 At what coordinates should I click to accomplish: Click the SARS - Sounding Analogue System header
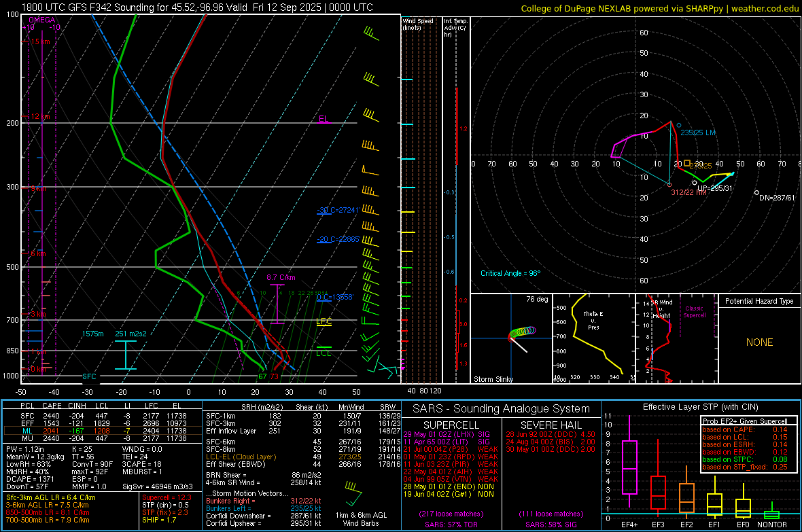pyautogui.click(x=501, y=409)
